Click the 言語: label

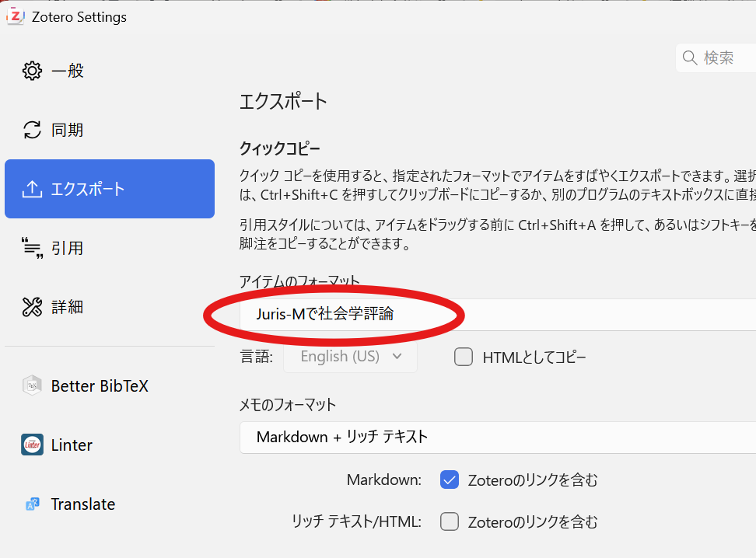click(257, 357)
